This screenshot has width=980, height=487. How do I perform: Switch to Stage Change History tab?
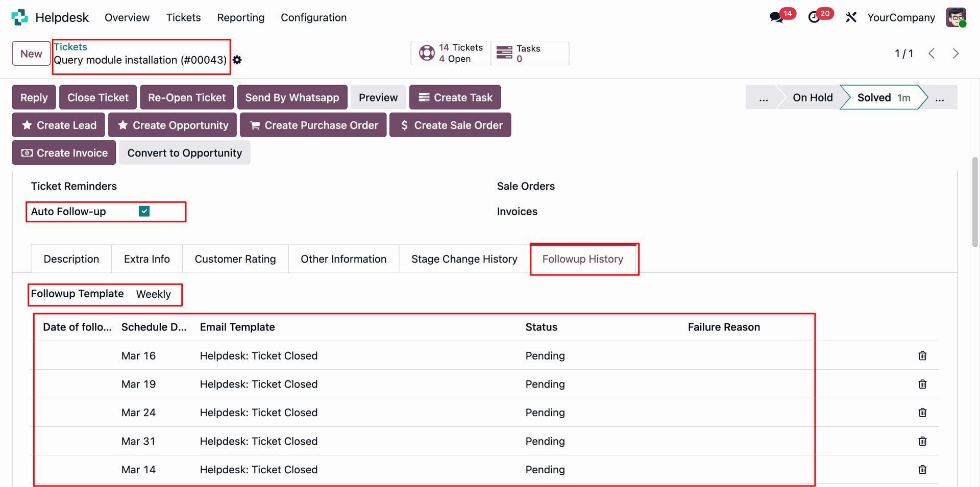click(x=464, y=259)
